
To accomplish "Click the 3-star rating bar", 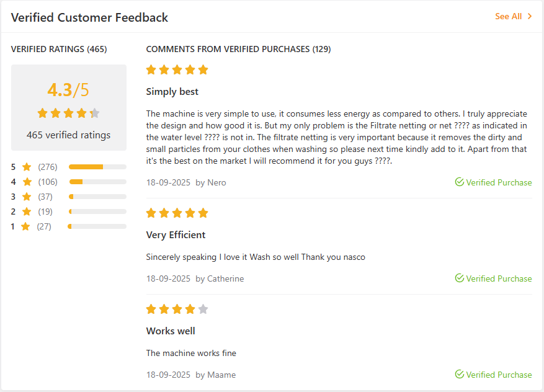I will point(97,197).
